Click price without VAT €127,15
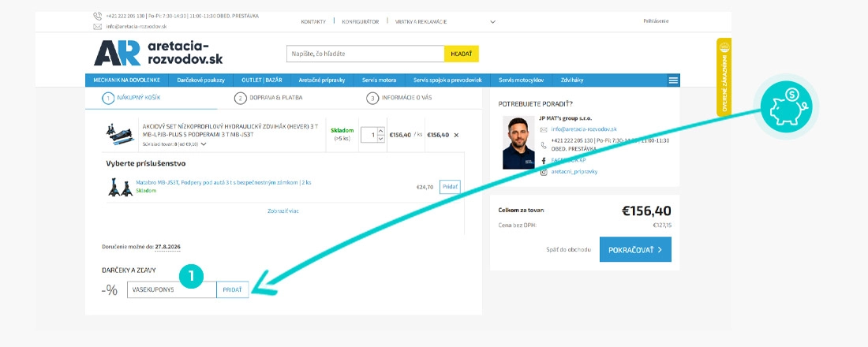 (662, 226)
